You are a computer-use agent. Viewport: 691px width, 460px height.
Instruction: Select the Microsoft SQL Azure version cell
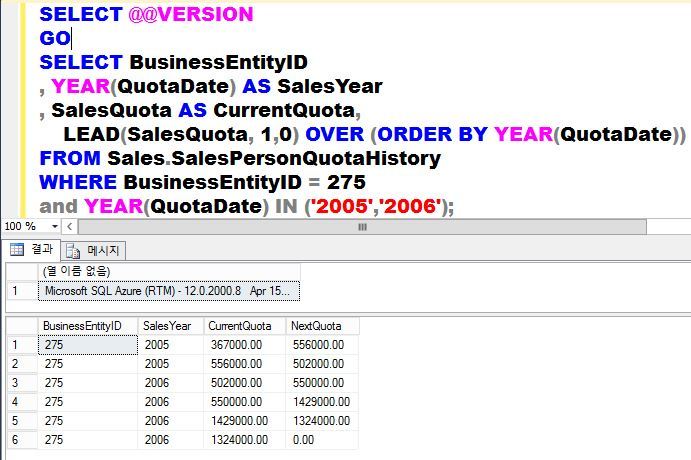pos(169,291)
